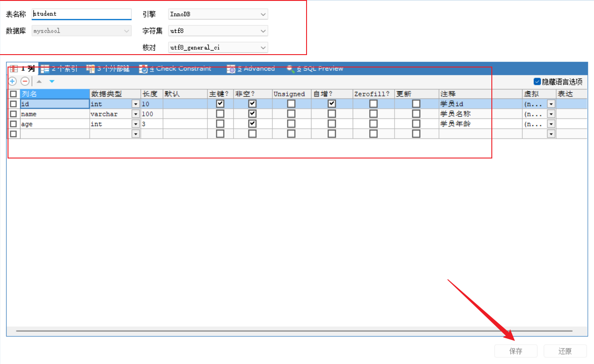Open the Columns tab

22,69
